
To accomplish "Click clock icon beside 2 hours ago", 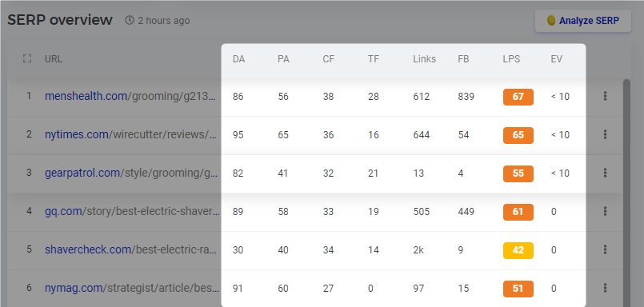I will pos(130,20).
